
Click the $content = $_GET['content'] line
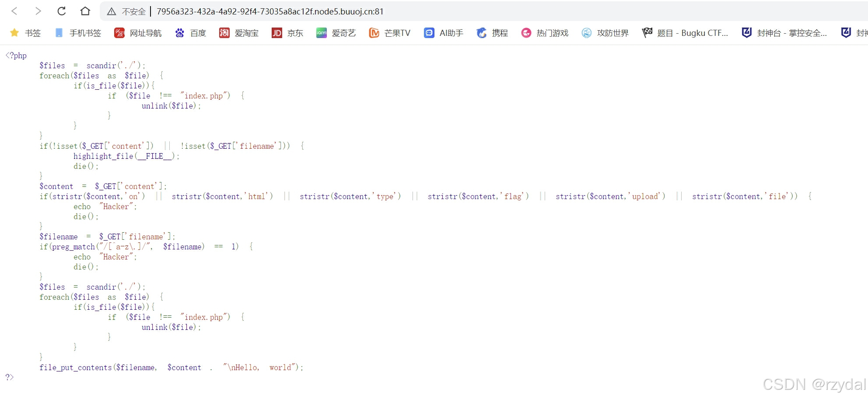(x=103, y=186)
